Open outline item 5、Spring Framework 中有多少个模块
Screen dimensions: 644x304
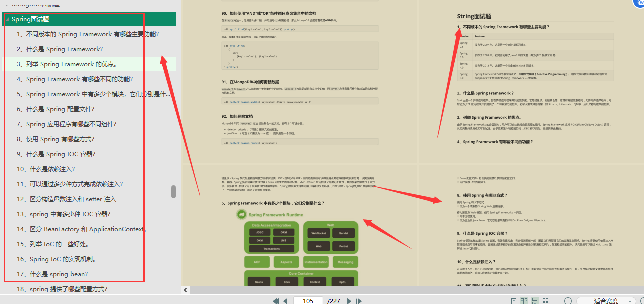(94, 94)
